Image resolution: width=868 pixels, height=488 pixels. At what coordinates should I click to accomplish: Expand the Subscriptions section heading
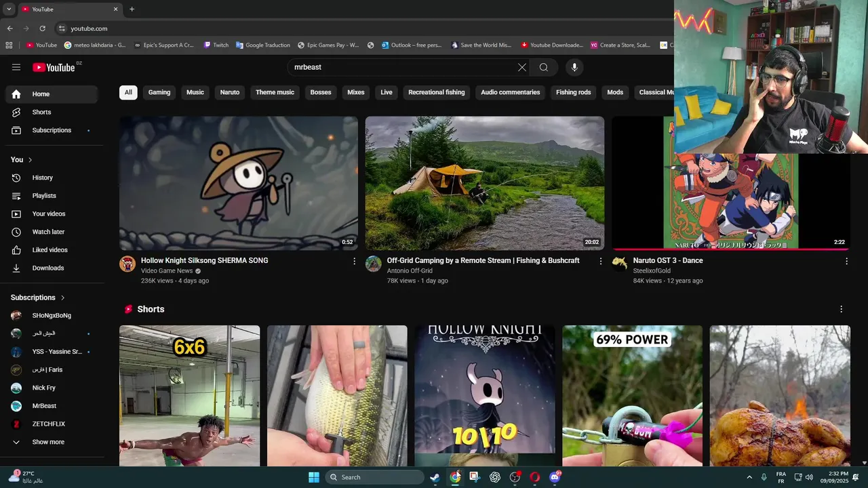click(x=38, y=298)
